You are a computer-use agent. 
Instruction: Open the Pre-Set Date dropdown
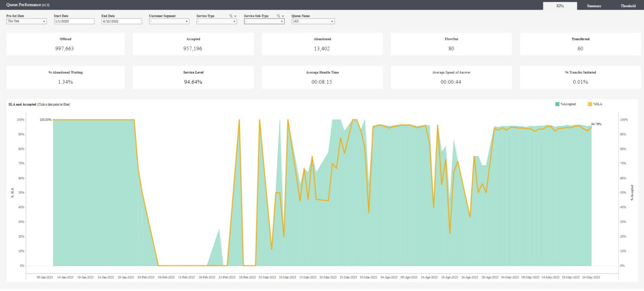click(26, 21)
